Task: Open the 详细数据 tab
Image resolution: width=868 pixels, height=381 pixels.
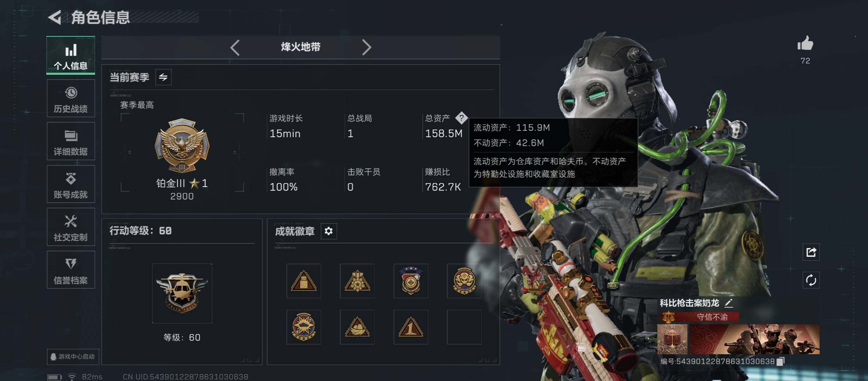Action: [71, 141]
